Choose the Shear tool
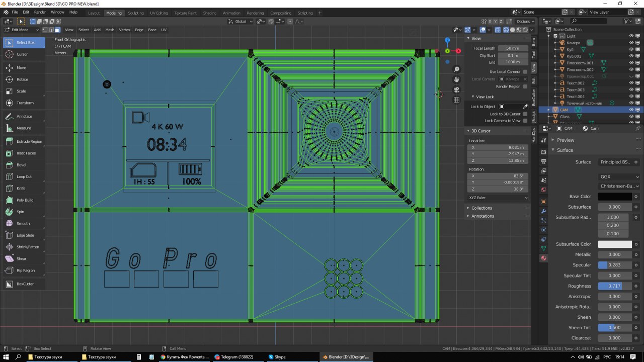The image size is (644, 362). point(24,258)
